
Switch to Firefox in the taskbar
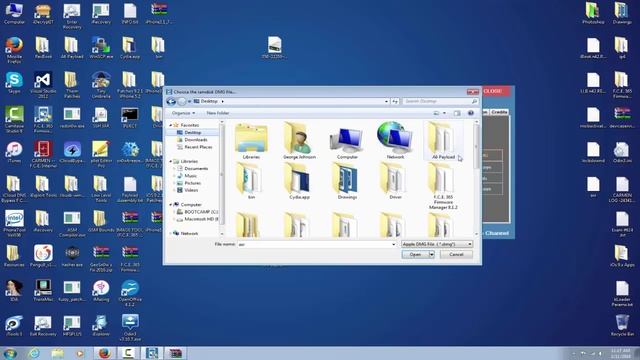click(104, 353)
